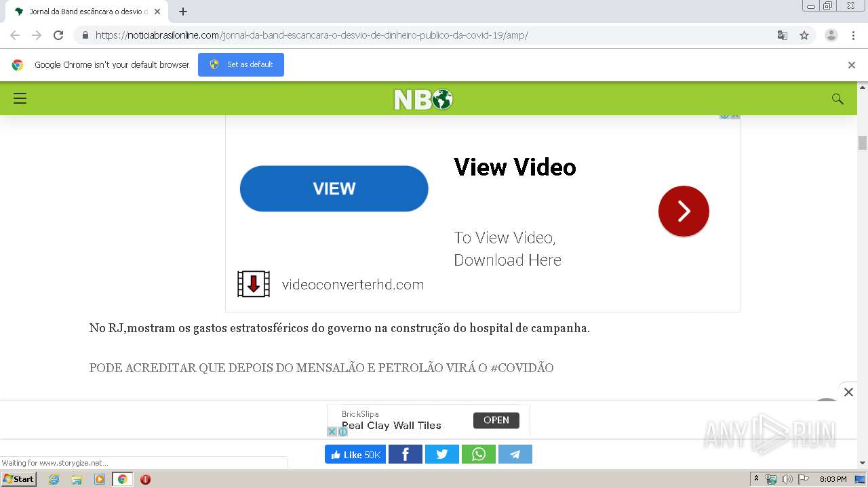This screenshot has height=488, width=868.
Task: Open the BrickSlips ad info icon
Action: 342,432
